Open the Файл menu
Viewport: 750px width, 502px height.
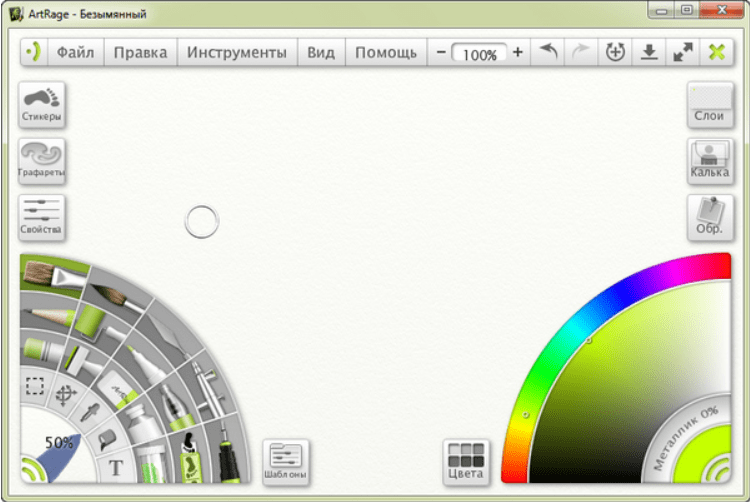click(x=75, y=52)
